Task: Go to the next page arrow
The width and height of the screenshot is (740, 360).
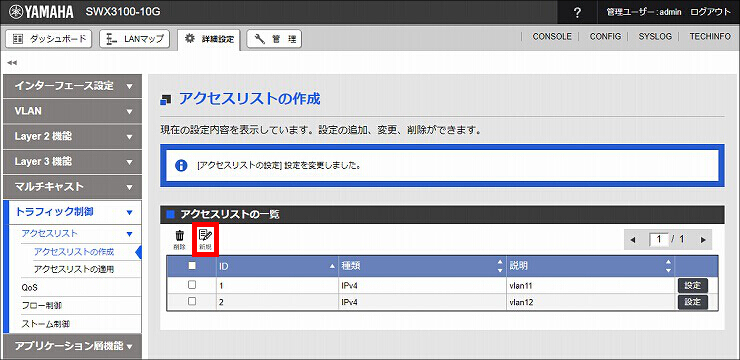Action: coord(703,240)
